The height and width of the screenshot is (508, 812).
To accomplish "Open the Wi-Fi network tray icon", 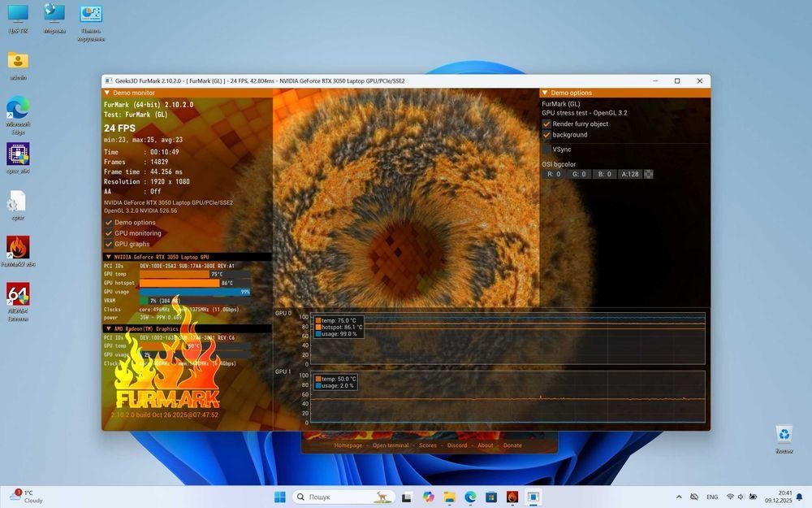I will click(x=730, y=497).
